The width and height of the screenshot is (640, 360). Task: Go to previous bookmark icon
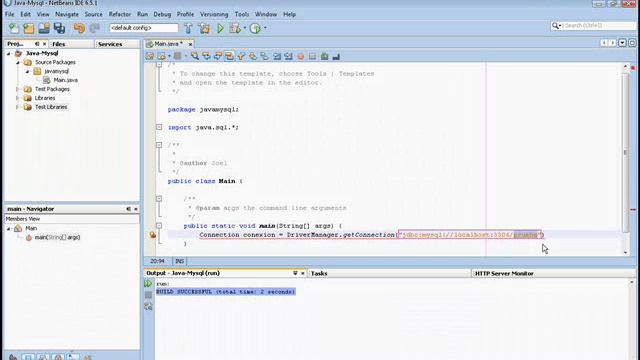pyautogui.click(x=241, y=56)
